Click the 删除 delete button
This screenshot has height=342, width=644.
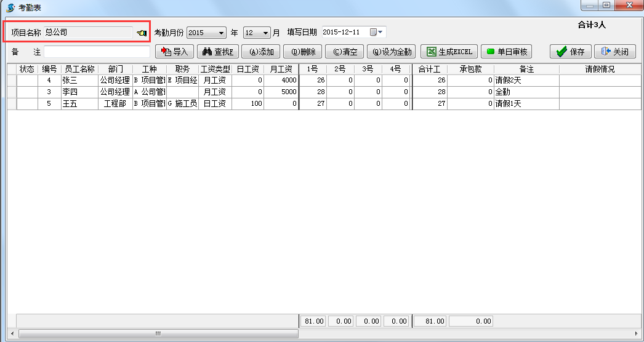pyautogui.click(x=303, y=52)
